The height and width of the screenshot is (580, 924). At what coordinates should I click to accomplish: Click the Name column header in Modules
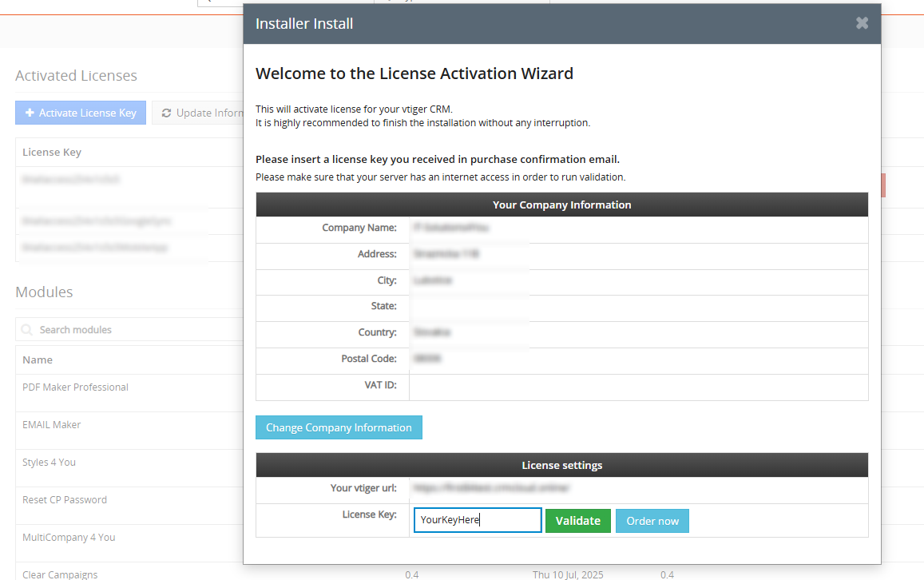coord(37,360)
